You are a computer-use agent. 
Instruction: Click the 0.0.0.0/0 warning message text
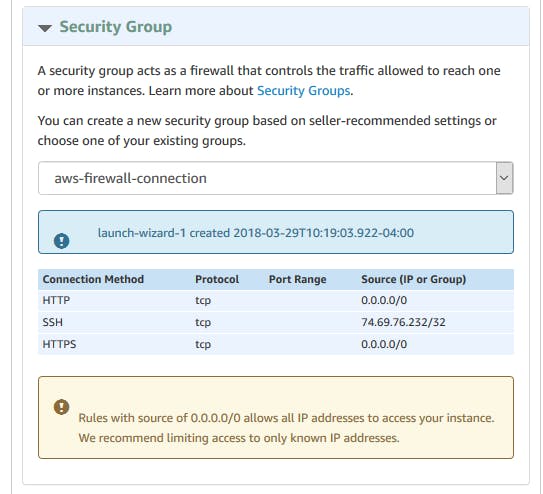click(286, 428)
